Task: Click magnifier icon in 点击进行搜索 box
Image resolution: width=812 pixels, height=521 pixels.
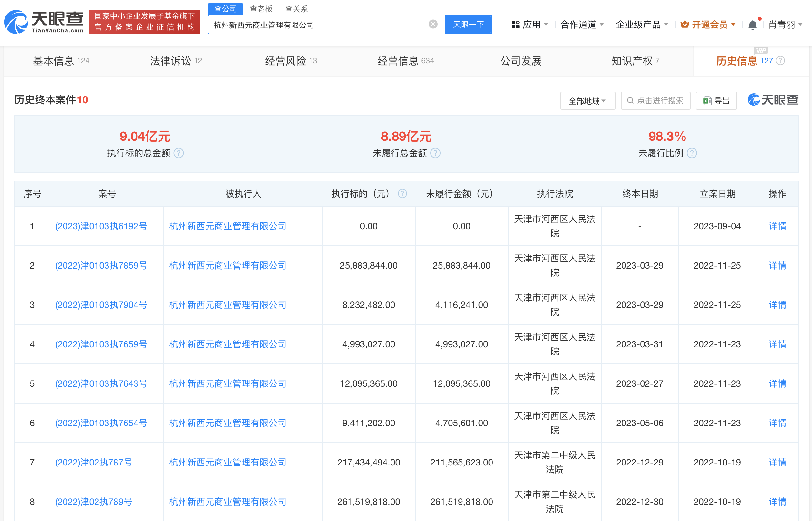Action: [630, 101]
